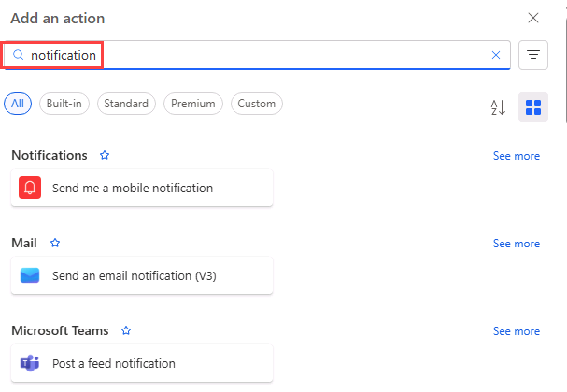Favorite the Mail connector star
This screenshot has height=392, width=567.
coord(55,244)
